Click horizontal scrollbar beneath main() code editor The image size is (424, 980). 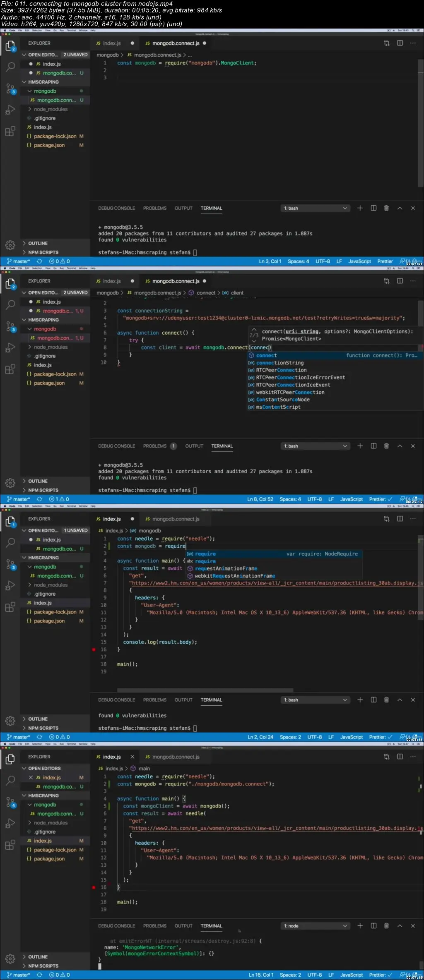tap(205, 690)
